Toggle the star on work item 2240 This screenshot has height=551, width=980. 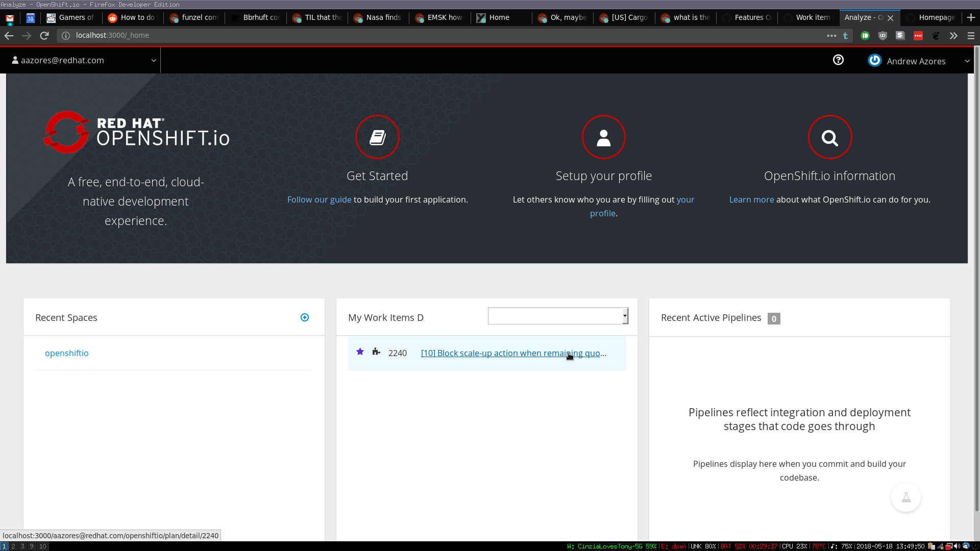click(360, 352)
